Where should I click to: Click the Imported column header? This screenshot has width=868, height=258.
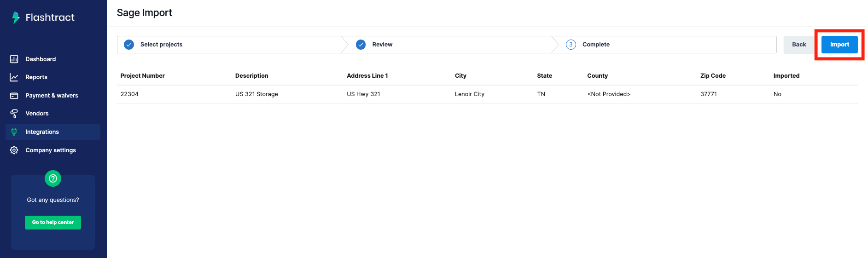(x=786, y=76)
